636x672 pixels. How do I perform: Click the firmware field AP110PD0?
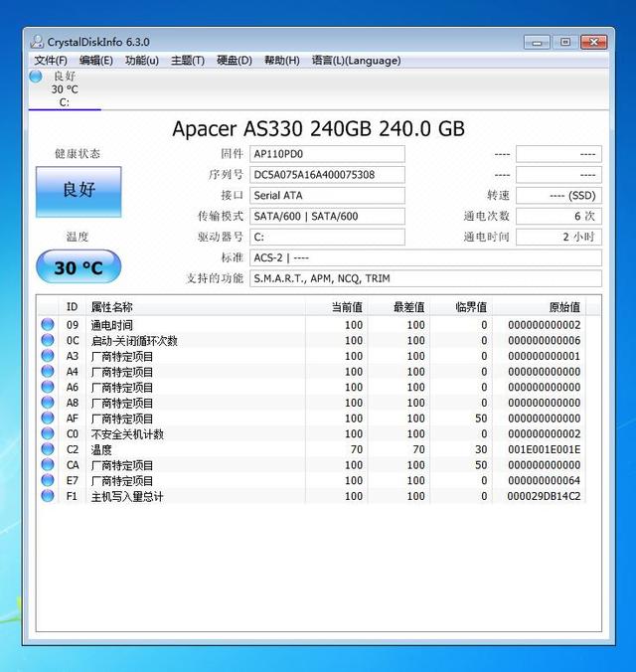click(327, 154)
